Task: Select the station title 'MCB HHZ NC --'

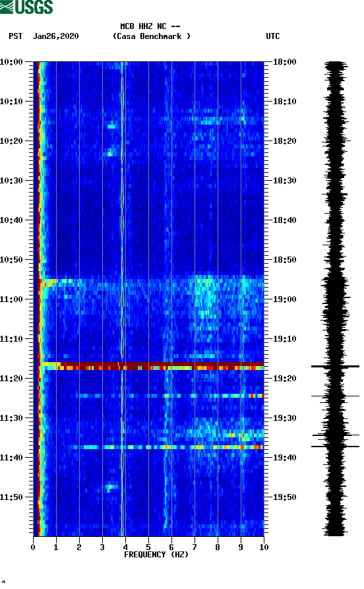Action: pos(150,26)
